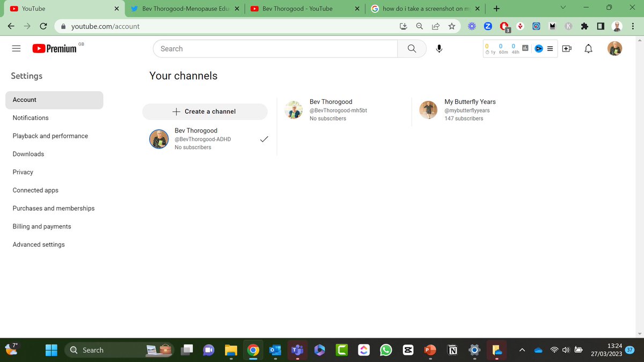Click the zoom magnifier in address bar
The height and width of the screenshot is (362, 644).
coord(420,26)
